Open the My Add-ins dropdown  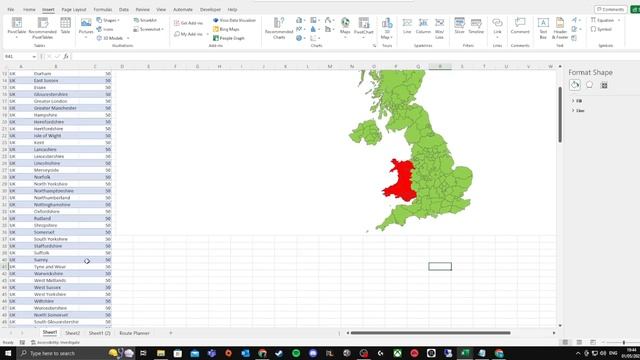pos(191,34)
